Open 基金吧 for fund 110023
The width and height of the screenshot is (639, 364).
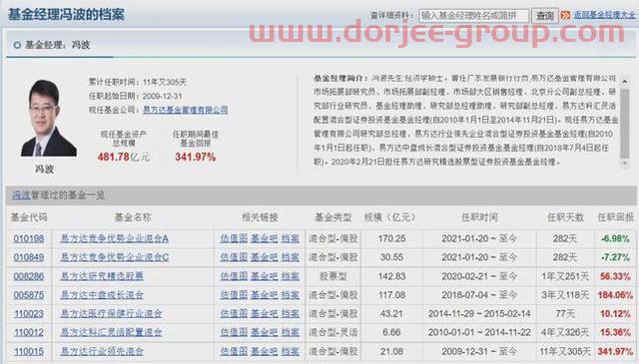tap(264, 314)
